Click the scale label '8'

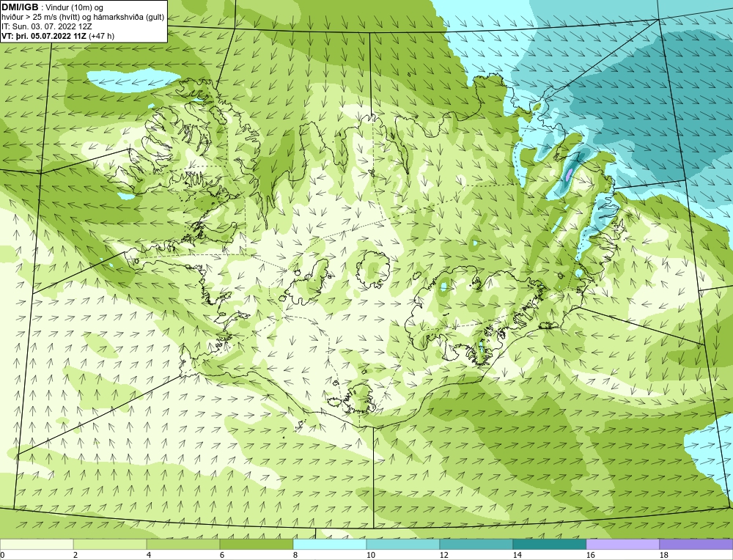[x=296, y=555]
